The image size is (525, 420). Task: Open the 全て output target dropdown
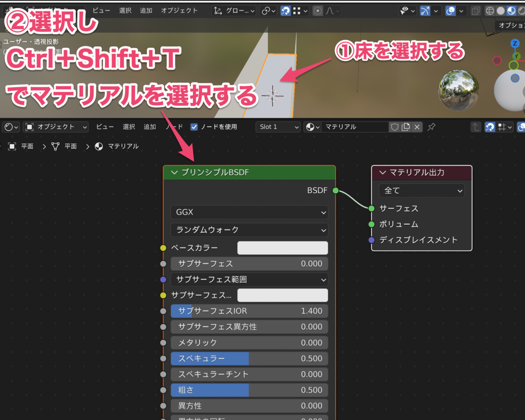[421, 190]
